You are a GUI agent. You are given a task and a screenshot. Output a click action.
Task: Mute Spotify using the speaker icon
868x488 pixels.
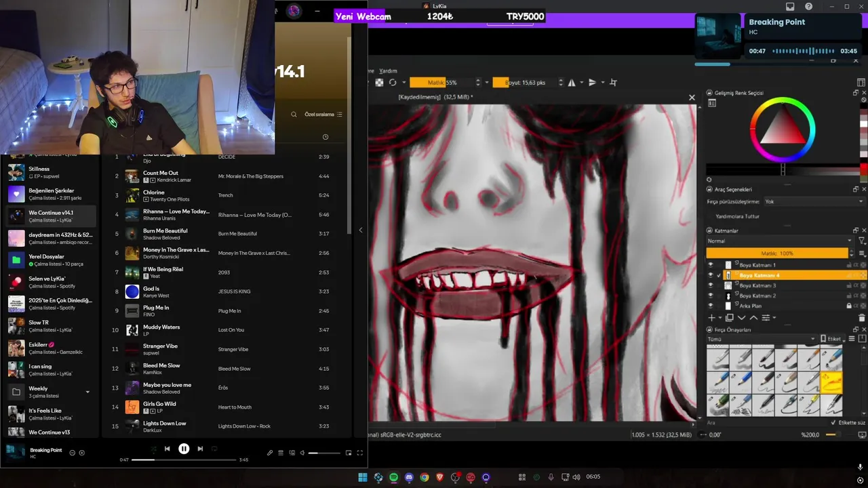(303, 453)
